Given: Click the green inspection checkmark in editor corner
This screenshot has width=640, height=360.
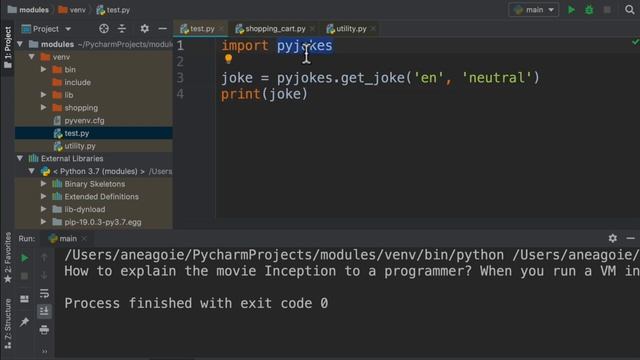Looking at the screenshot, I should coord(636,42).
